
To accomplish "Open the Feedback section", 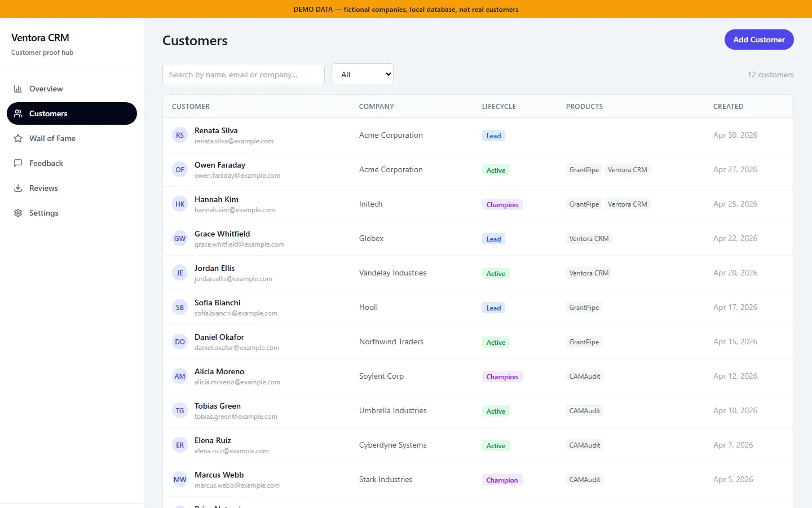I will pyautogui.click(x=72, y=163).
